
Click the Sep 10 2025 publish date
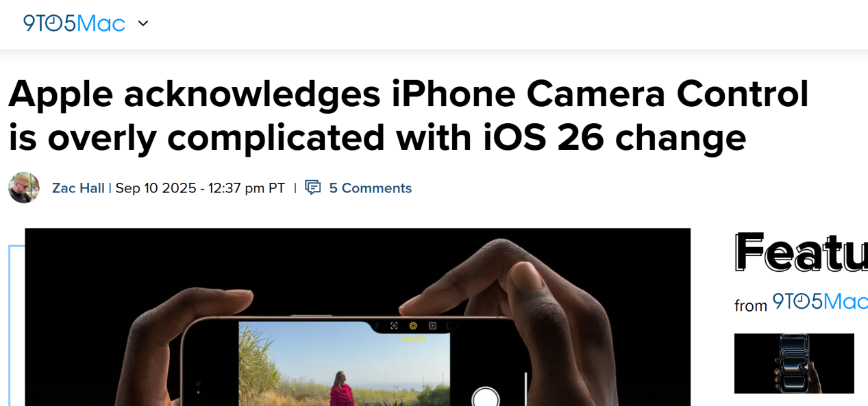[x=156, y=188]
